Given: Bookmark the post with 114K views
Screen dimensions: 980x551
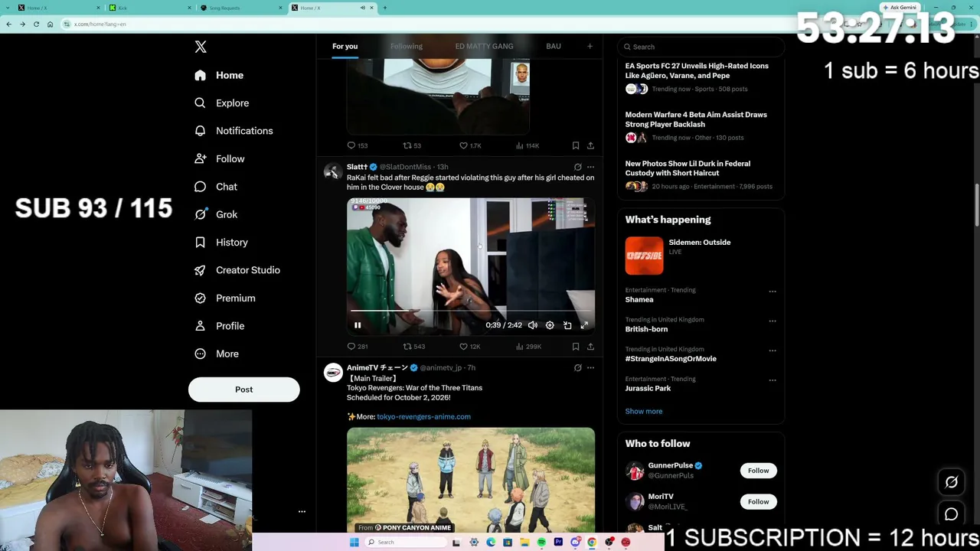Looking at the screenshot, I should pos(576,145).
